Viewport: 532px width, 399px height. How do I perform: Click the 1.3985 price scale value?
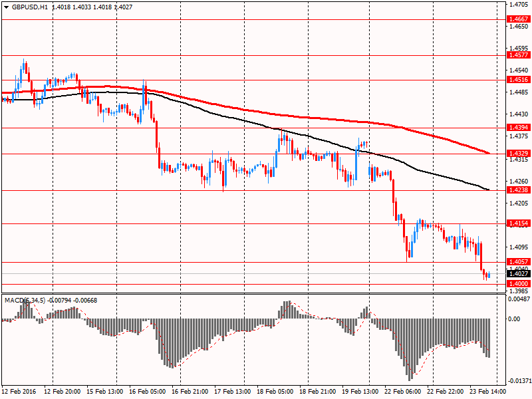[519, 291]
